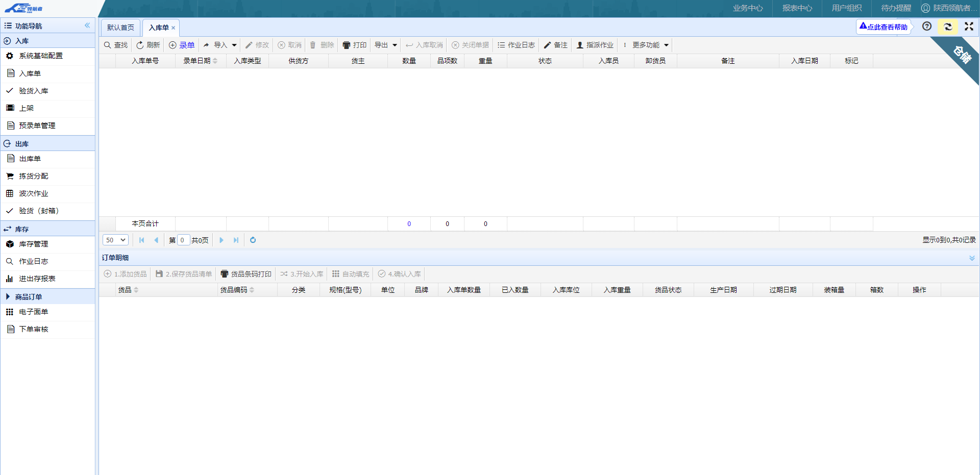980x475 pixels.
Task: Click the 修改 edit button
Action: [257, 45]
